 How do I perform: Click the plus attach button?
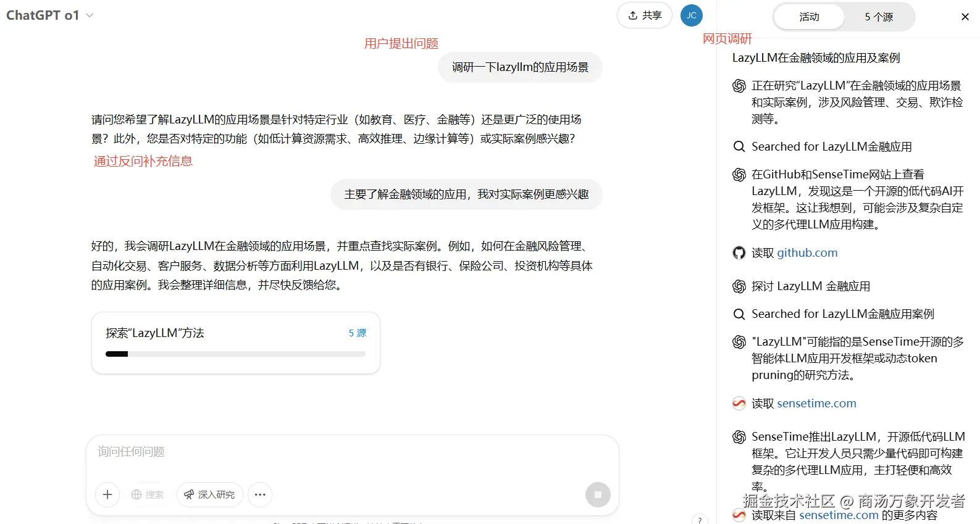click(107, 494)
